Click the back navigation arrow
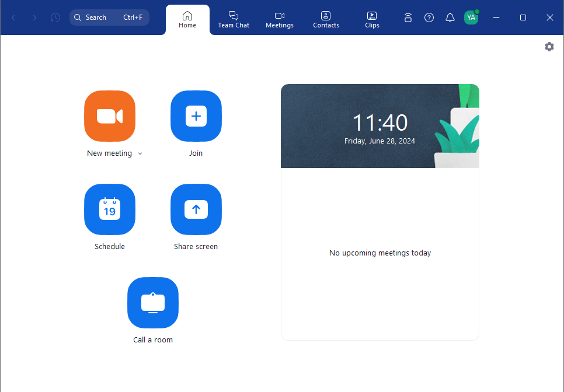The height and width of the screenshot is (392, 564). click(13, 17)
